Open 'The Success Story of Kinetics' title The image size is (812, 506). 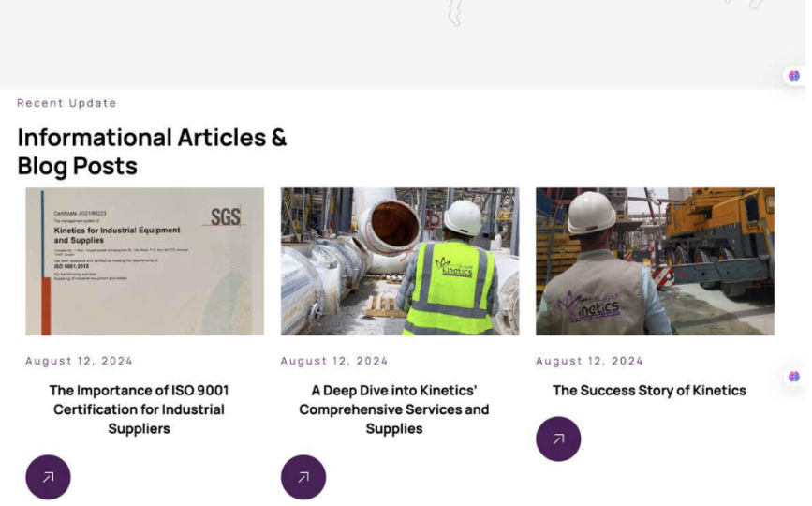tap(649, 391)
